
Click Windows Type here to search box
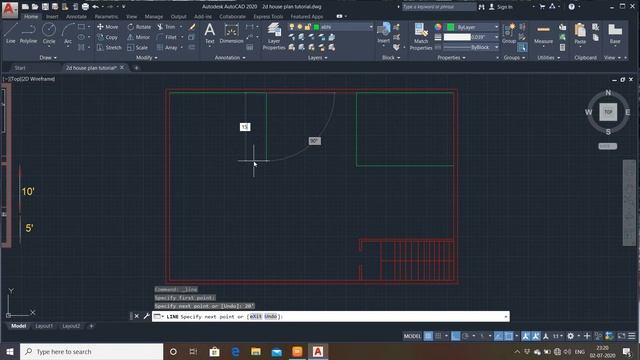coord(92,351)
